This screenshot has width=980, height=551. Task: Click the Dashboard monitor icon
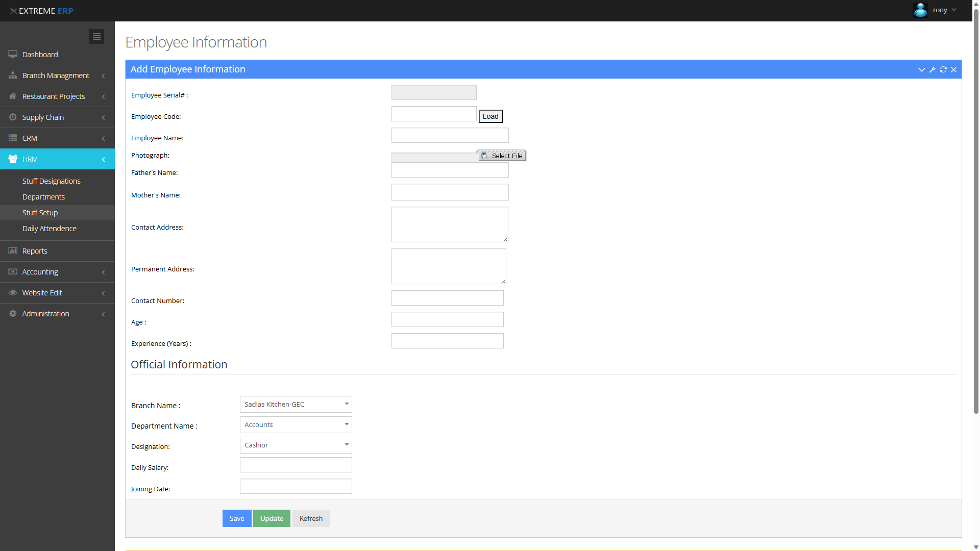click(13, 54)
